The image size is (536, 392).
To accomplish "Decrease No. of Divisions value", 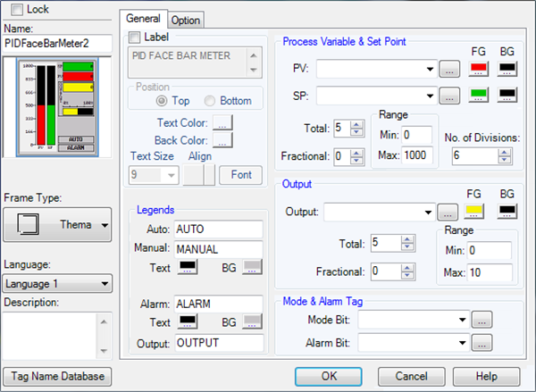I will [x=505, y=160].
